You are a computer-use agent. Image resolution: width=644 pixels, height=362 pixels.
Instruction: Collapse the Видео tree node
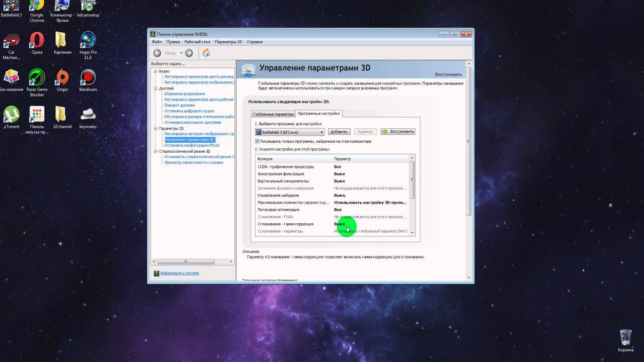tap(156, 71)
